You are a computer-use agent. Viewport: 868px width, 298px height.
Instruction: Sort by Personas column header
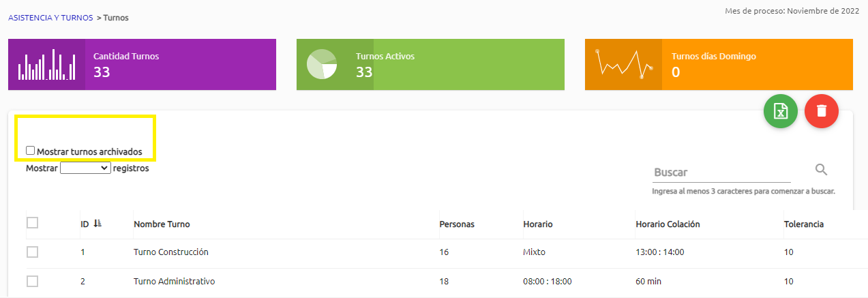[456, 224]
